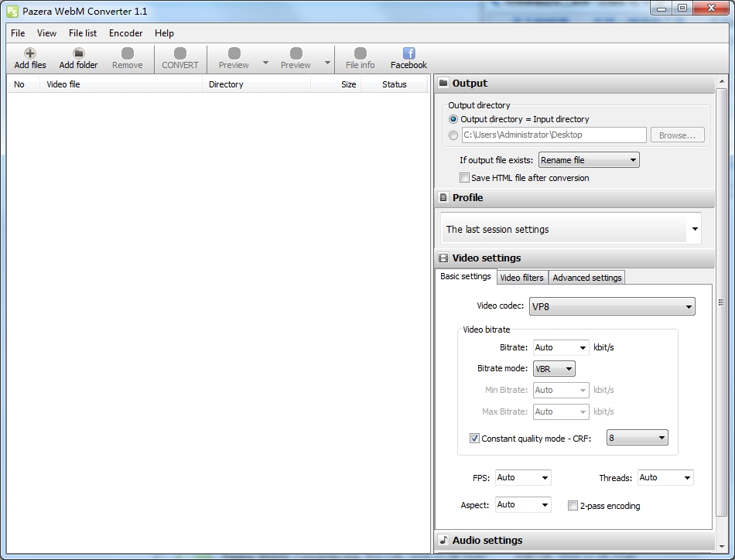Click the Browse... button

click(x=677, y=135)
